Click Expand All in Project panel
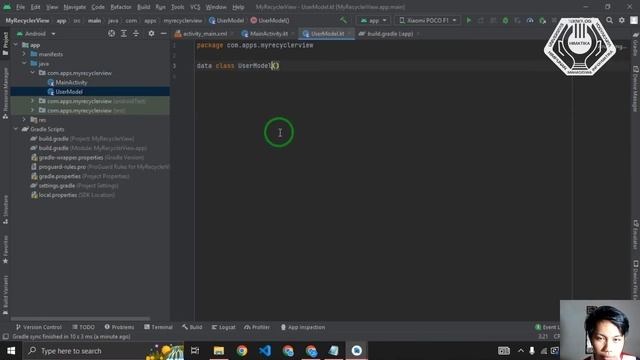This screenshot has height=360, width=640. (x=124, y=33)
